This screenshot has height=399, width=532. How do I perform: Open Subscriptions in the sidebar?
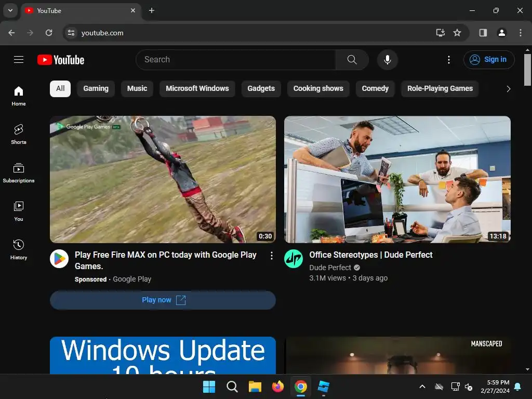[x=19, y=172]
